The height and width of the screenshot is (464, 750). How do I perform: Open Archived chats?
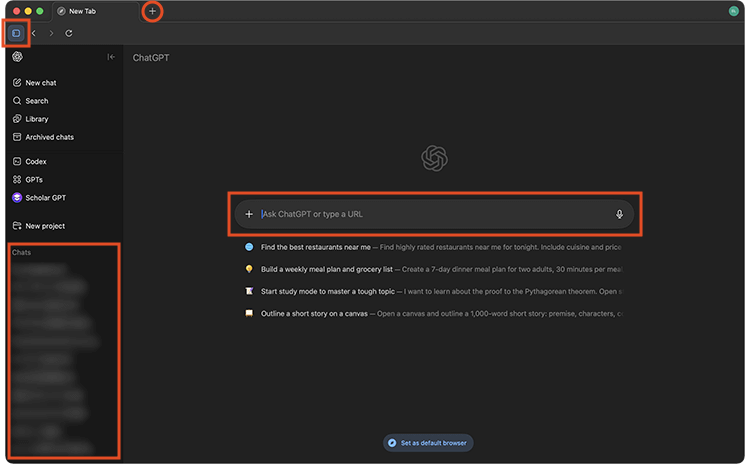point(49,137)
